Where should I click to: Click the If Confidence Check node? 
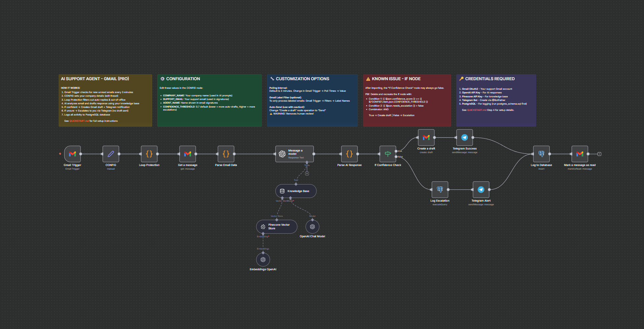pos(388,154)
